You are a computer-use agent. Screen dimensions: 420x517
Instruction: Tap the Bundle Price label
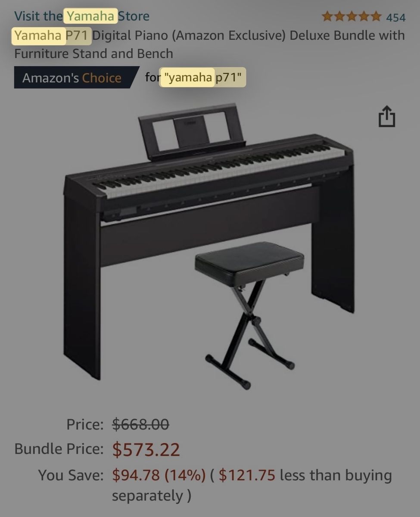click(59, 449)
